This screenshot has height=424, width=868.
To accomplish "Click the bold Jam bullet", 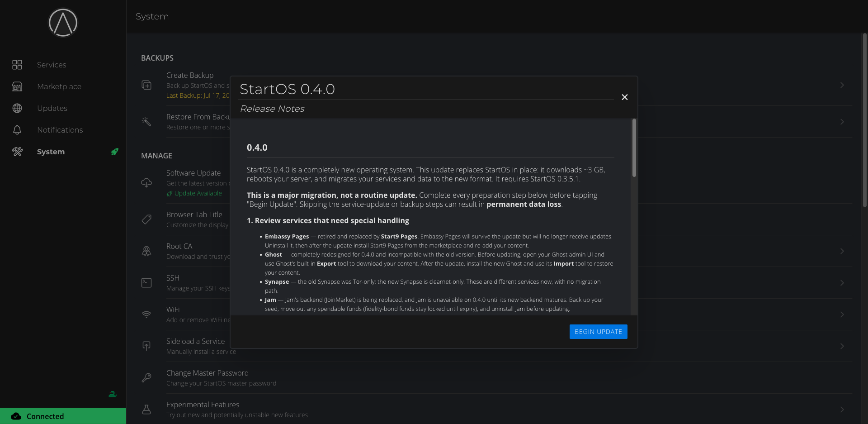I will pyautogui.click(x=270, y=300).
